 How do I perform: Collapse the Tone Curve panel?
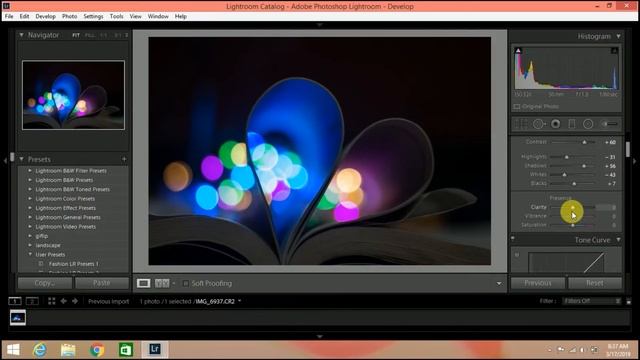tap(618, 240)
